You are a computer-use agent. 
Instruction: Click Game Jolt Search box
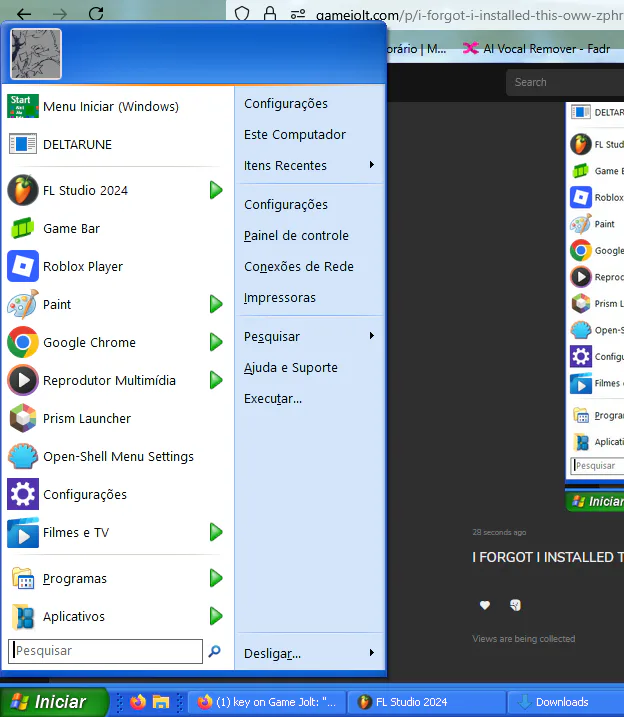pyautogui.click(x=565, y=82)
